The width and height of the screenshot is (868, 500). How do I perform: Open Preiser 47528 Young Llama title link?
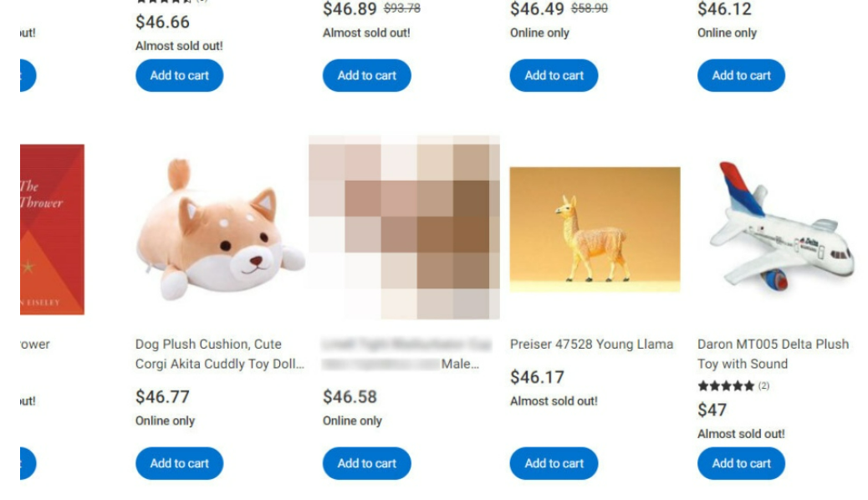[x=591, y=344]
